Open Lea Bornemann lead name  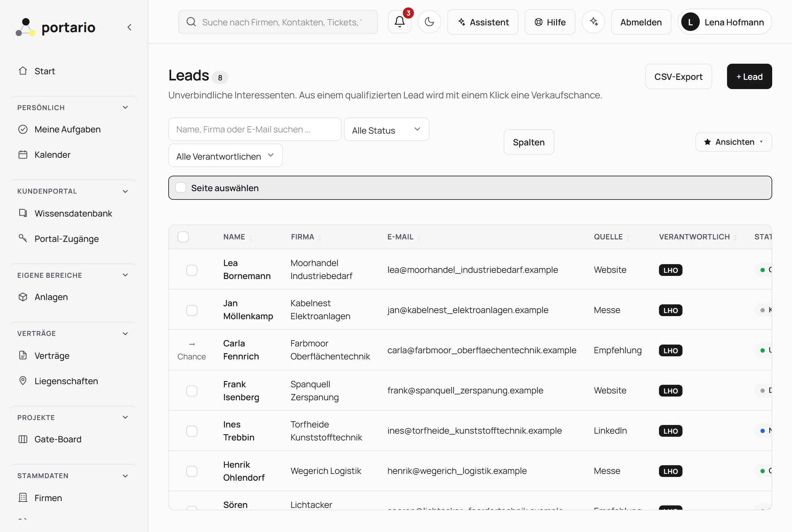[247, 269]
